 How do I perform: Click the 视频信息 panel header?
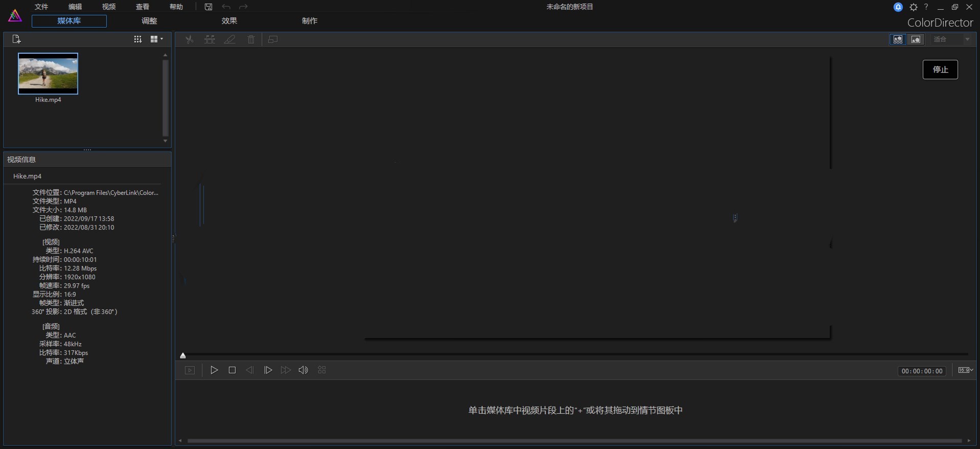click(87, 160)
